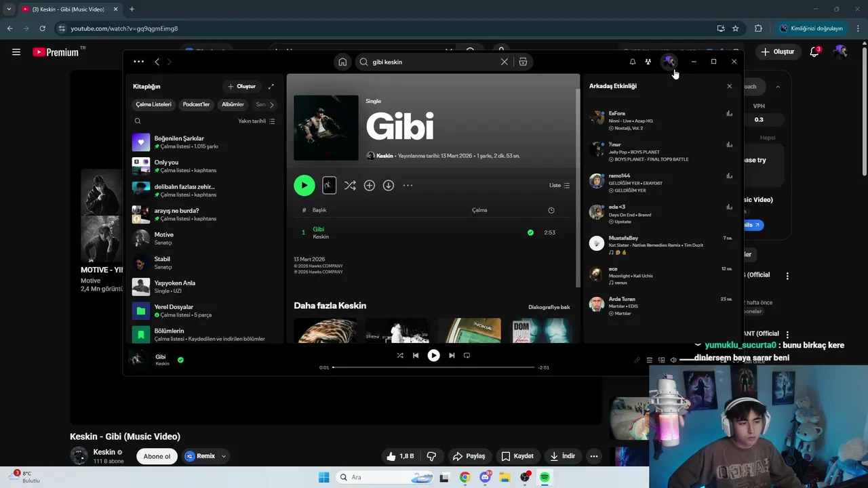Screen dimensions: 868x488
Task: Open the Browse icon beside search
Action: [523, 62]
